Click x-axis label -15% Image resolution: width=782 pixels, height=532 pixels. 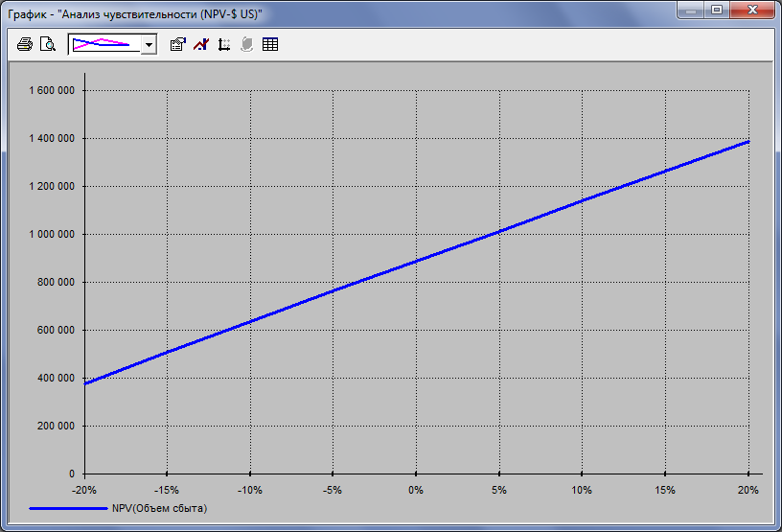[167, 490]
